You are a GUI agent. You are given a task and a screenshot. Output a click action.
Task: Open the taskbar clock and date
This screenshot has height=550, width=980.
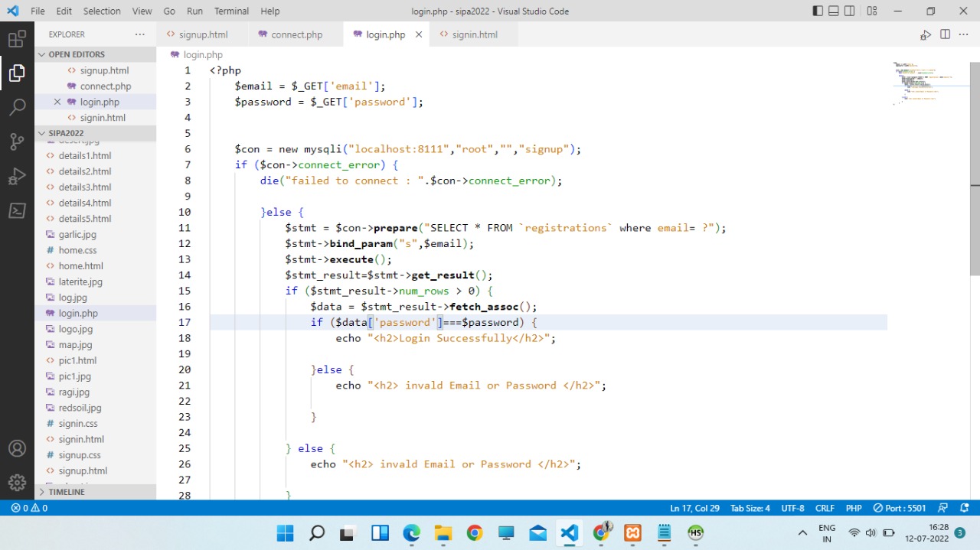927,533
